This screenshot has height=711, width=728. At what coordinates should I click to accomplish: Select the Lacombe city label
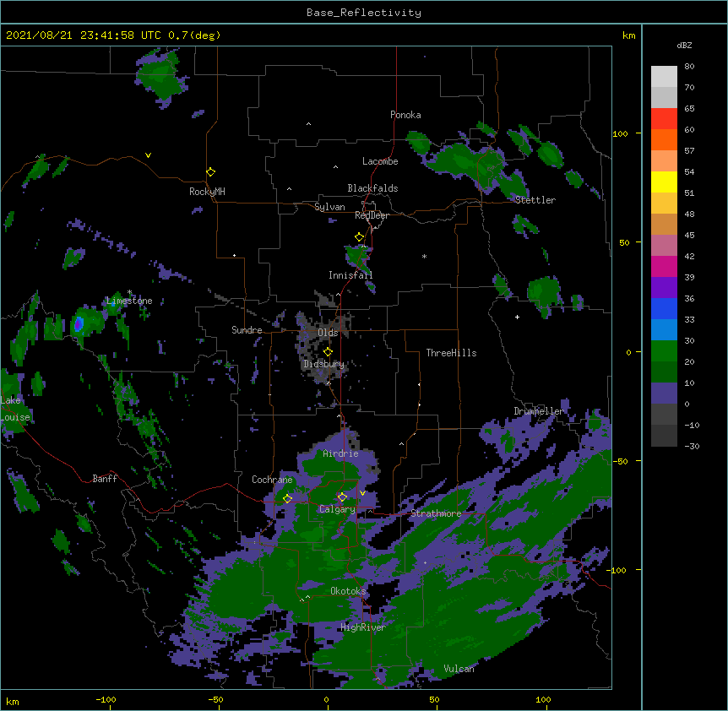380,161
